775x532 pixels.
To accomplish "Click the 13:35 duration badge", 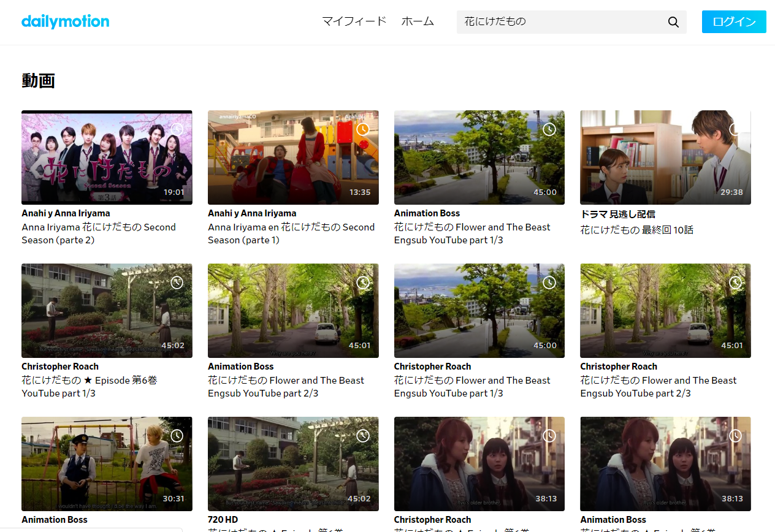I will tap(360, 192).
